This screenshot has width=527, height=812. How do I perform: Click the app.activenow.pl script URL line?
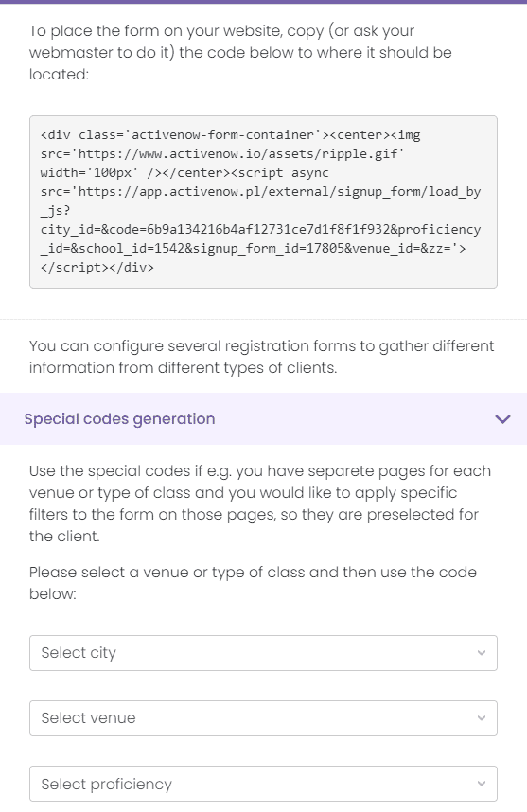click(x=260, y=192)
